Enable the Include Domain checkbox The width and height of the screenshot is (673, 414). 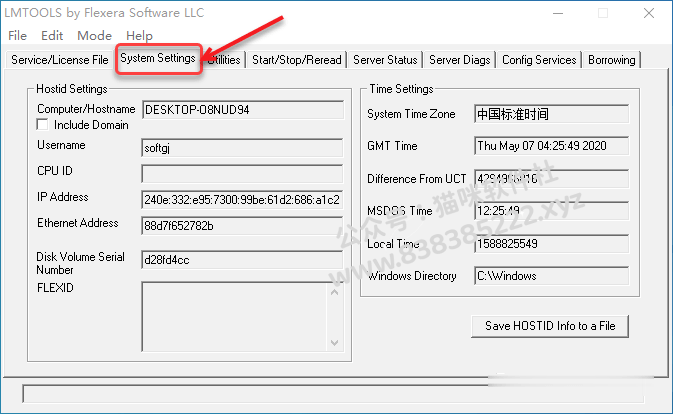(x=42, y=125)
